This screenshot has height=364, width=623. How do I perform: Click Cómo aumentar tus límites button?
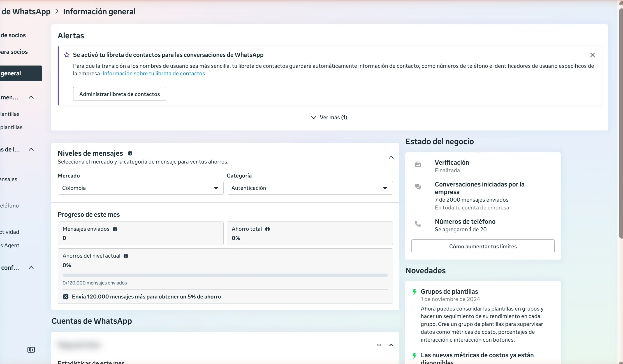coord(483,246)
